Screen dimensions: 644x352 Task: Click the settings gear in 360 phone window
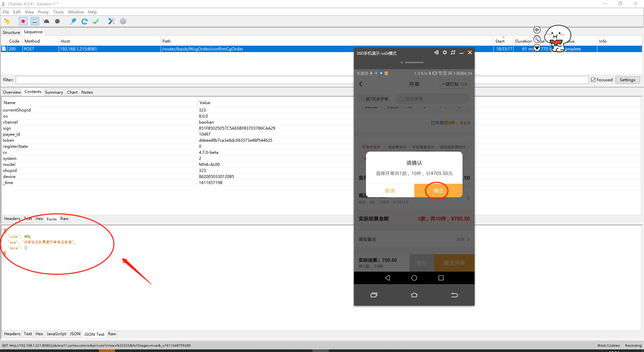click(x=445, y=53)
